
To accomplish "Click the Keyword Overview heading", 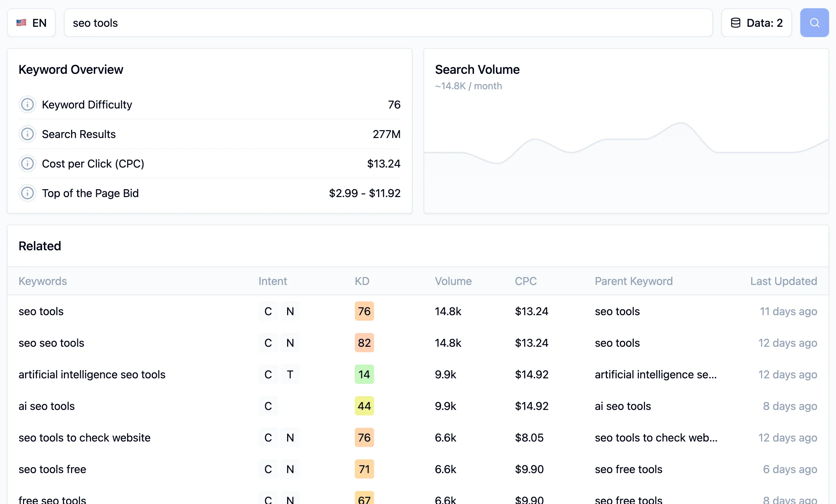I will point(71,69).
